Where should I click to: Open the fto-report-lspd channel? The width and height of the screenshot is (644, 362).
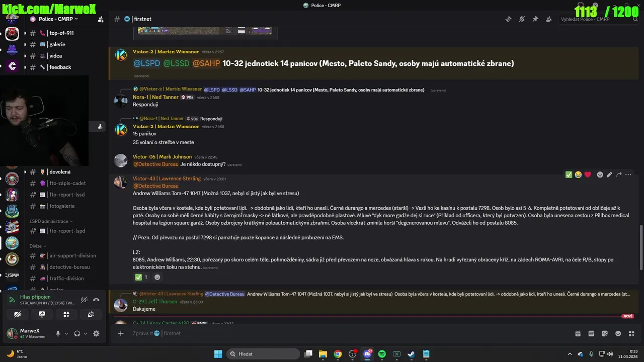[67, 231]
